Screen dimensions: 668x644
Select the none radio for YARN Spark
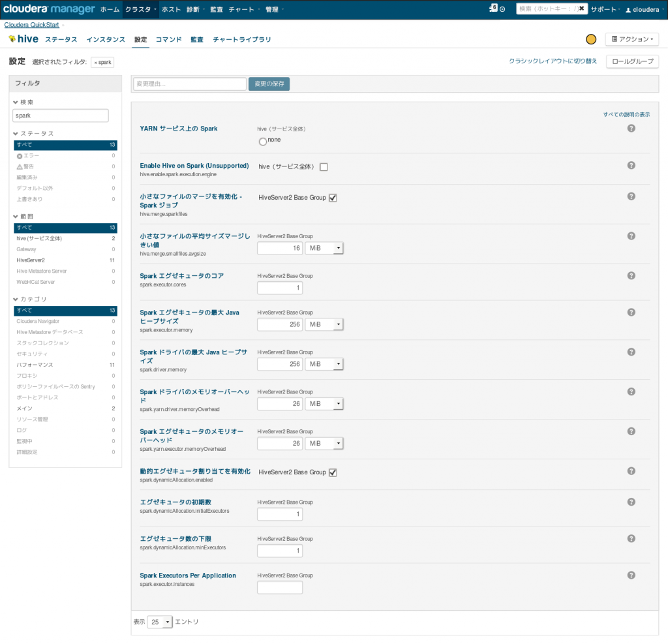(263, 142)
